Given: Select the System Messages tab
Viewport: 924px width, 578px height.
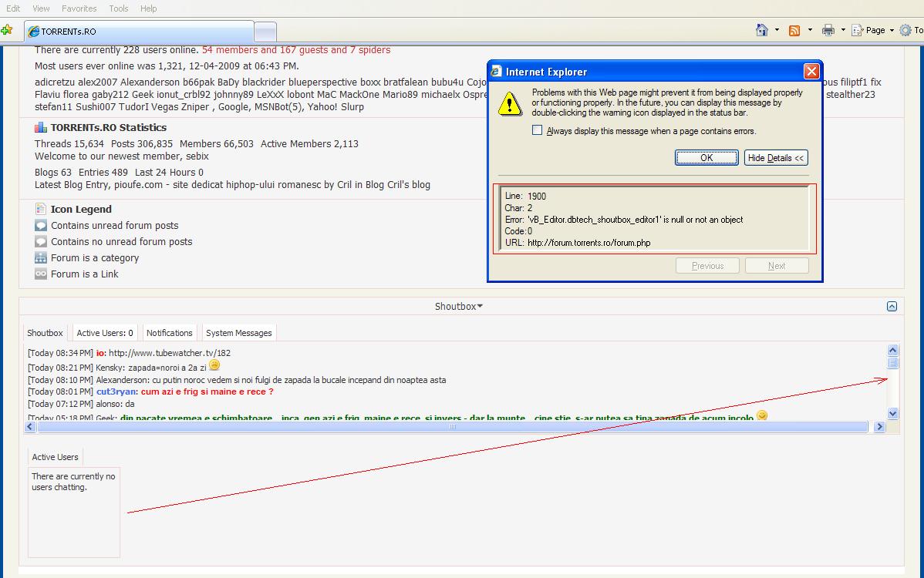Looking at the screenshot, I should tap(238, 333).
